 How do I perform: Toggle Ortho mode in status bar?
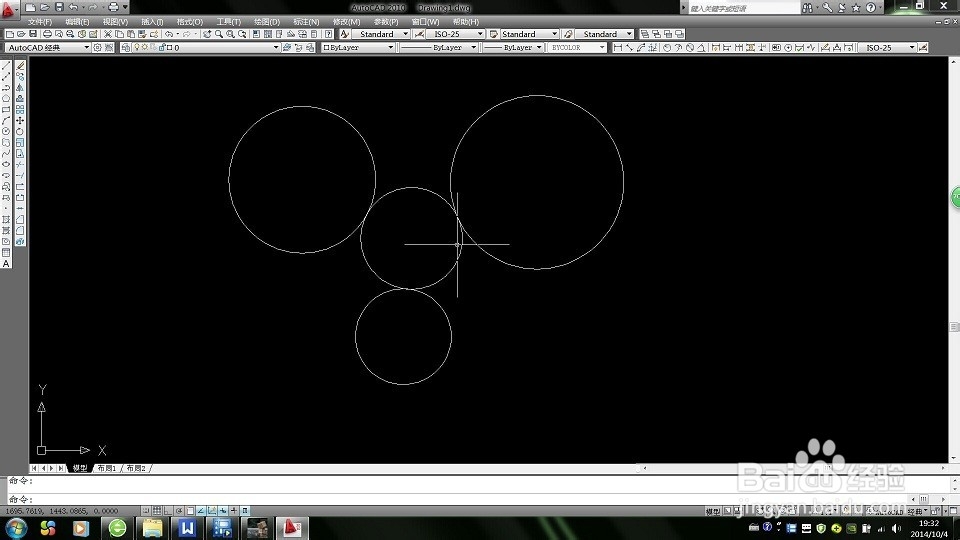(x=168, y=511)
